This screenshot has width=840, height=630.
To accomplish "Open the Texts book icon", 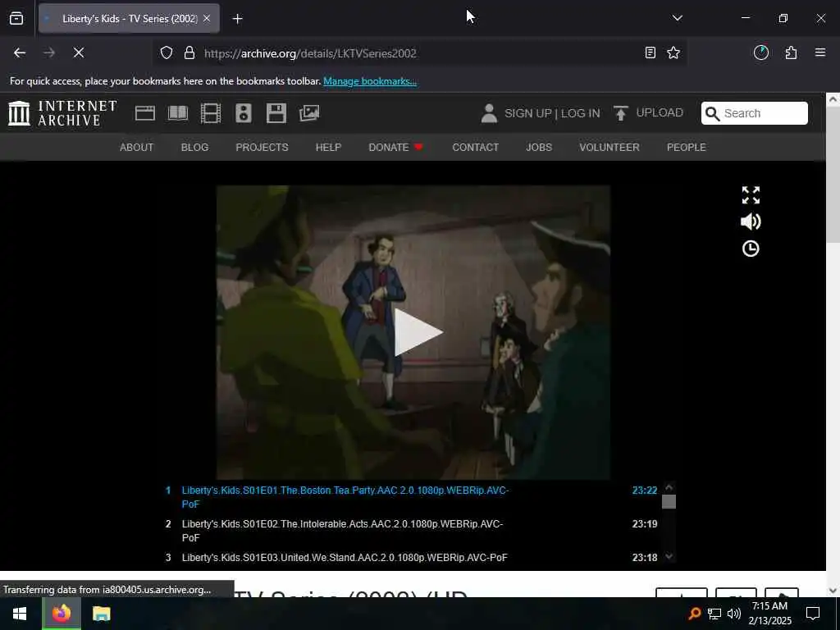I will [x=178, y=113].
